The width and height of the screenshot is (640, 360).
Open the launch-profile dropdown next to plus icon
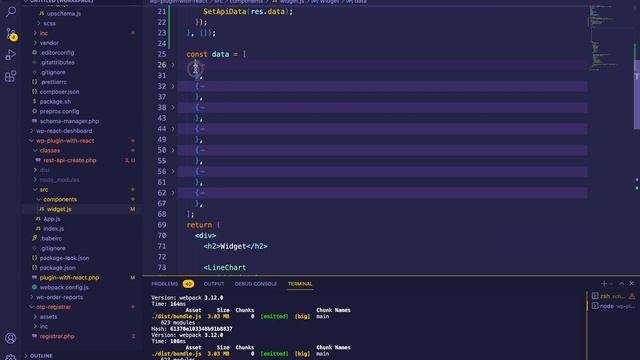pyautogui.click(x=611, y=284)
